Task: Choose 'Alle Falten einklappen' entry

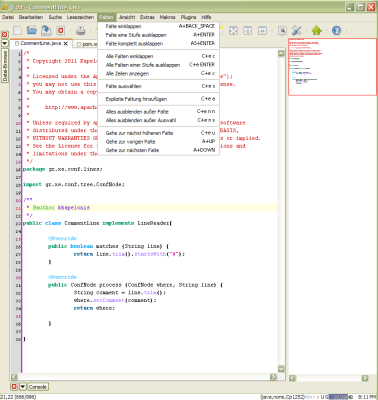Action: (x=159, y=56)
